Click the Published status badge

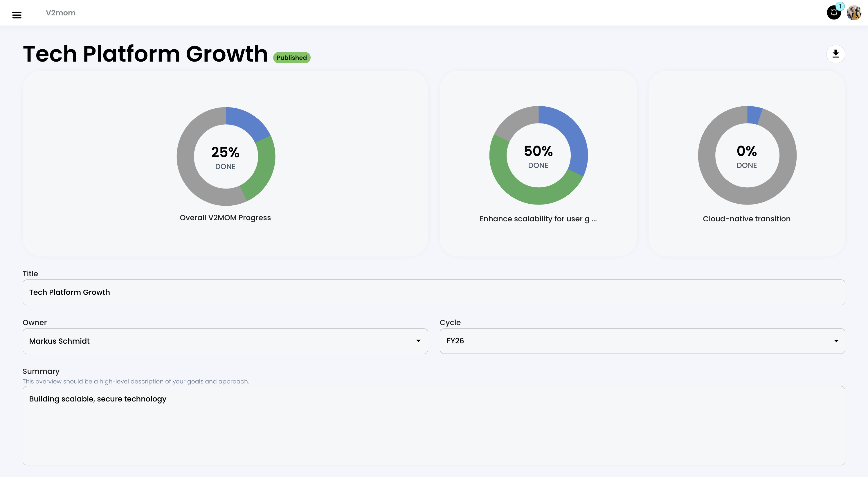click(291, 58)
